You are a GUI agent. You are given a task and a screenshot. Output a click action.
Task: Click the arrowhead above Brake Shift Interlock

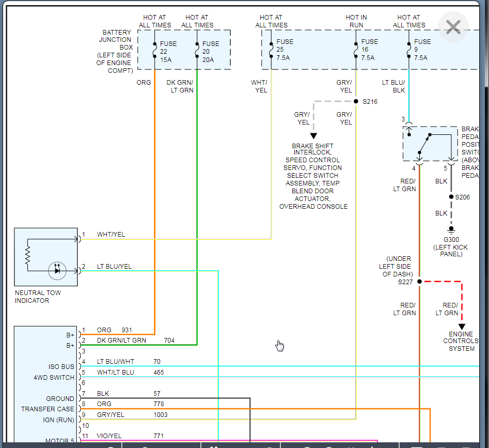point(313,136)
